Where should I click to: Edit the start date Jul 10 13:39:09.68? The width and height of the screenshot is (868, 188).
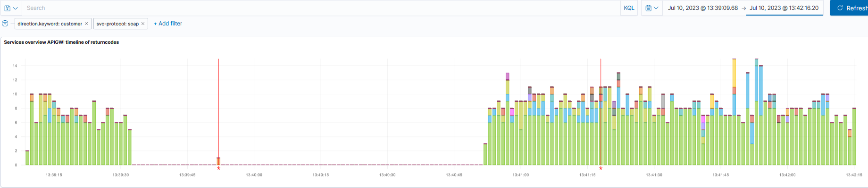click(x=702, y=8)
